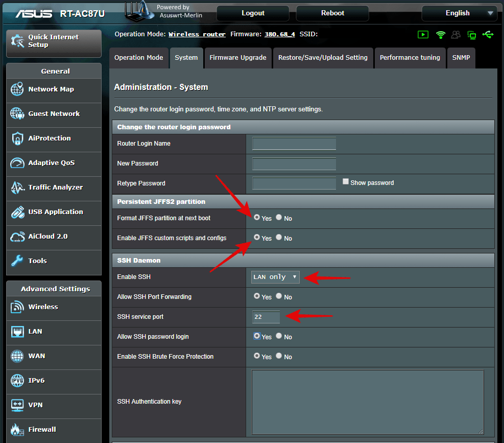Select No for Format JFFS partition
The image size is (504, 443).
pyautogui.click(x=279, y=217)
